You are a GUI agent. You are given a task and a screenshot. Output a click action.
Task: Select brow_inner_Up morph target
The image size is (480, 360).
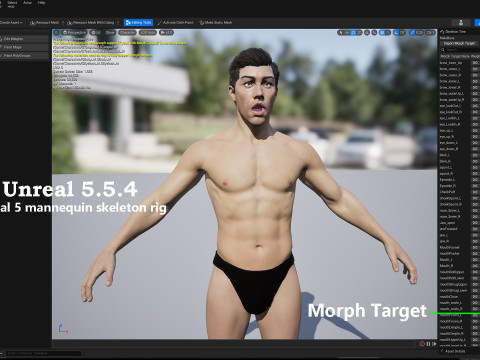[451, 63]
